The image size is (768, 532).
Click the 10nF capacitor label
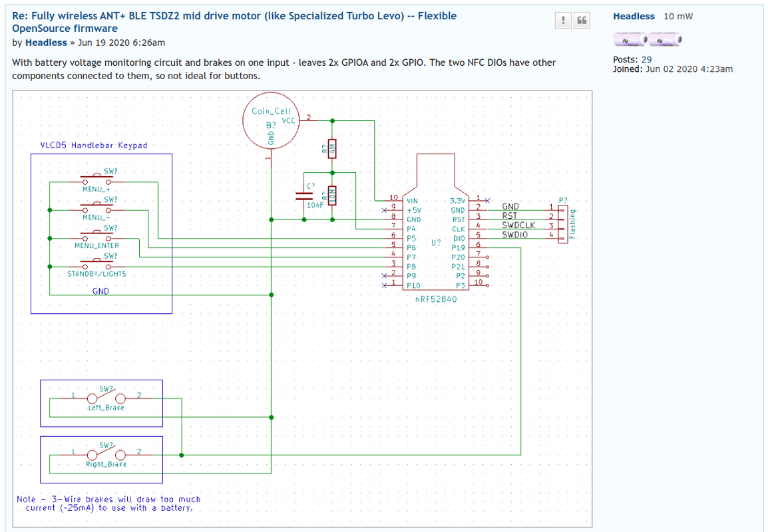click(315, 205)
